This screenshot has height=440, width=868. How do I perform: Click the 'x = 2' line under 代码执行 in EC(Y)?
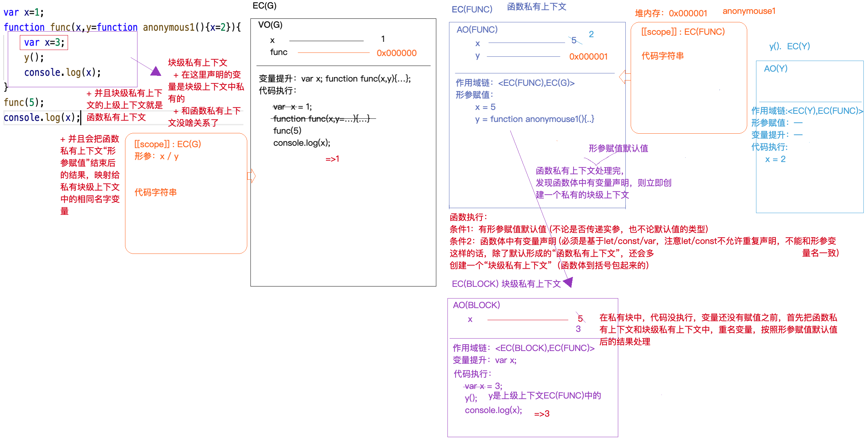click(775, 159)
